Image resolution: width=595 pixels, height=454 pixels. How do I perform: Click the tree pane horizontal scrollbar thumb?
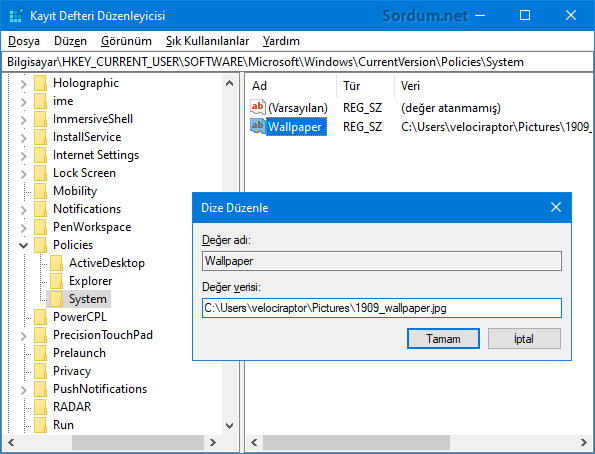click(x=138, y=442)
